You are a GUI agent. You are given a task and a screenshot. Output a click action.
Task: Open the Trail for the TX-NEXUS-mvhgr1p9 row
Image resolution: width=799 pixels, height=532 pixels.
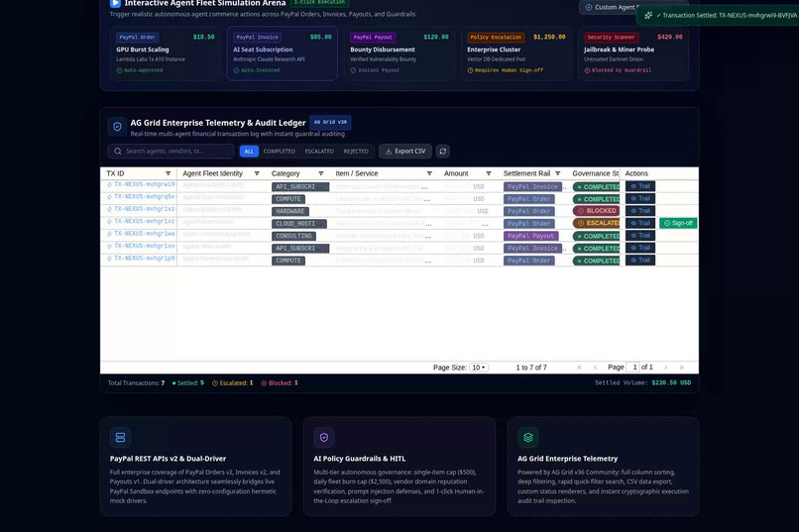640,261
